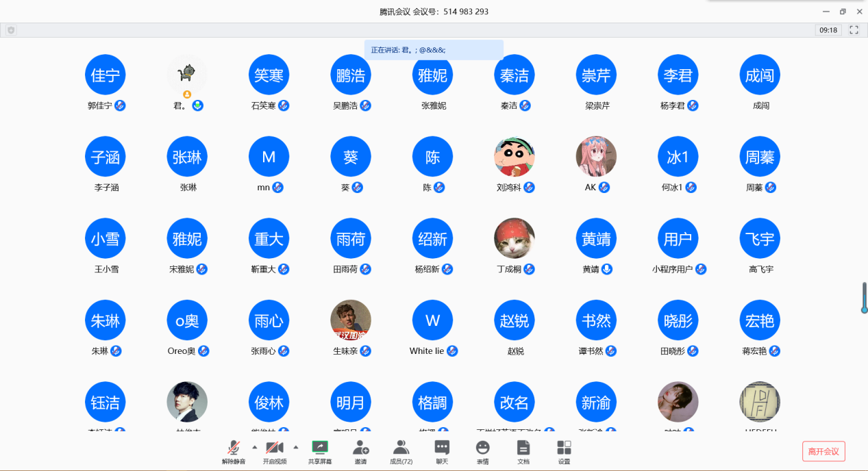
Task: Open the emoji reactions (表情) icon
Action: point(483,451)
